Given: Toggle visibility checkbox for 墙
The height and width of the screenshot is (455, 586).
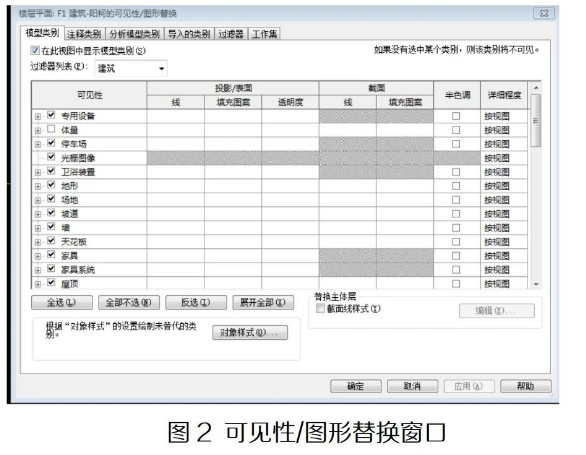Looking at the screenshot, I should click(51, 227).
